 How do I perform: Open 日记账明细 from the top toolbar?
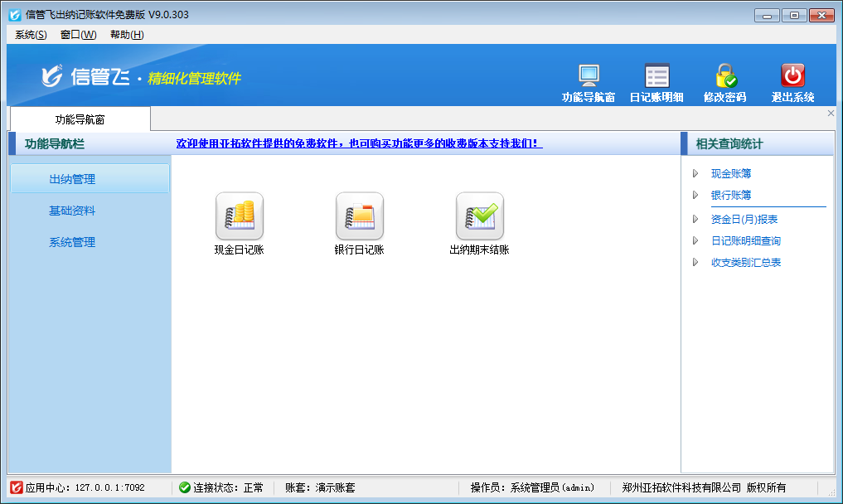656,76
